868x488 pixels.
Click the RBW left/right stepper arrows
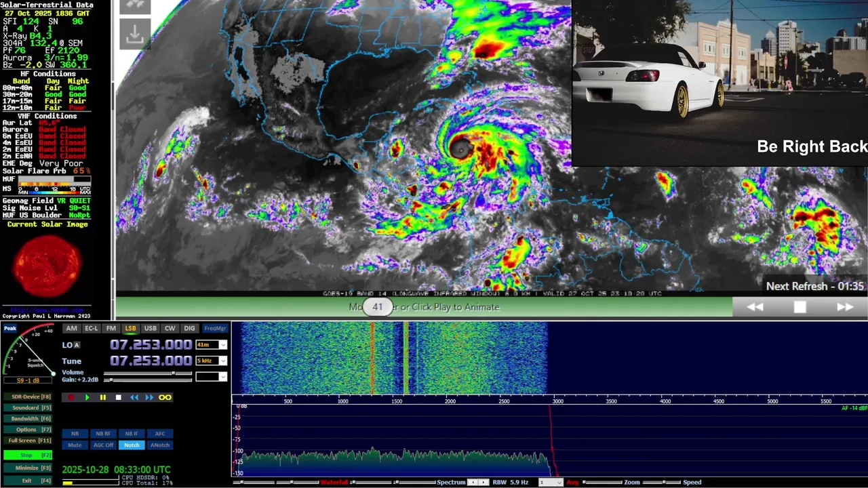pyautogui.click(x=478, y=482)
